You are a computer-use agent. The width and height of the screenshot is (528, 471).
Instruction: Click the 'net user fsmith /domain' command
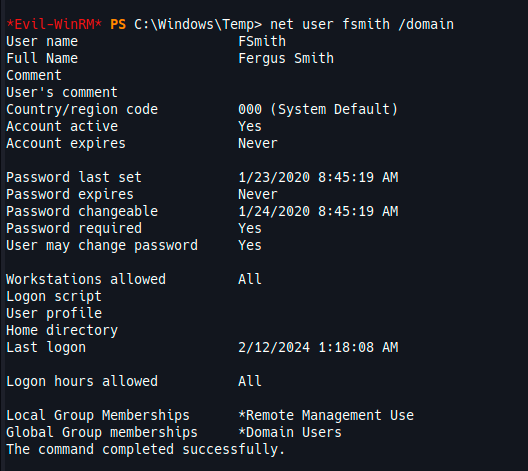[362, 24]
